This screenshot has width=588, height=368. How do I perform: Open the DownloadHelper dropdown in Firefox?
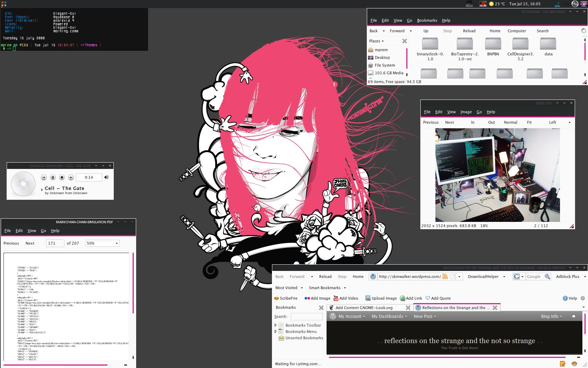pos(504,277)
